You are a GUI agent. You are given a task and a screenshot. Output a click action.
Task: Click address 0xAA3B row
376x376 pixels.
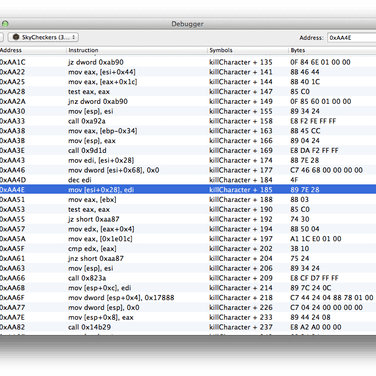tap(188, 141)
